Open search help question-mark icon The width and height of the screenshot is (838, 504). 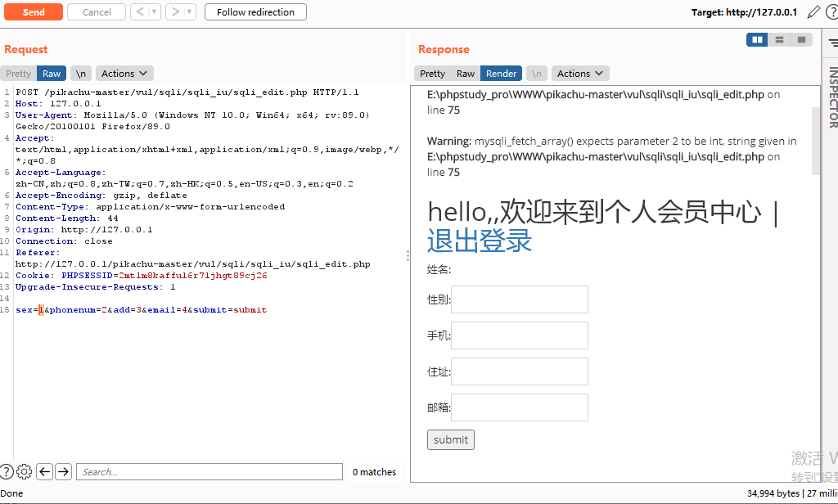(7, 471)
